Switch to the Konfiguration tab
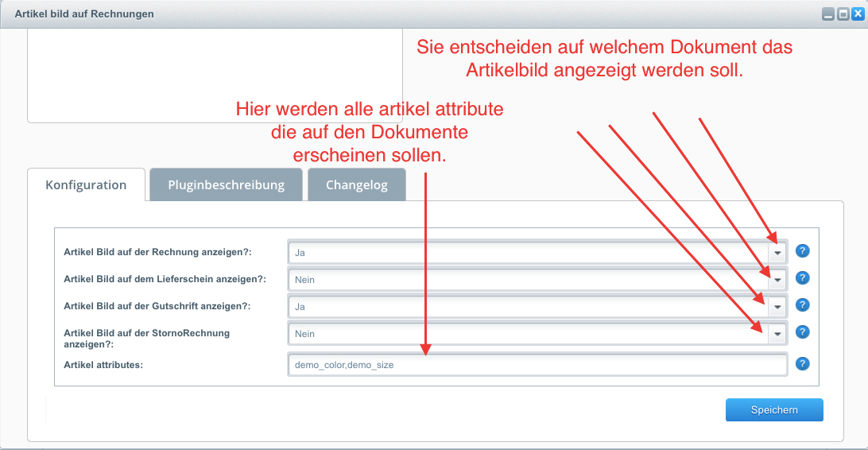This screenshot has width=868, height=450. (86, 185)
